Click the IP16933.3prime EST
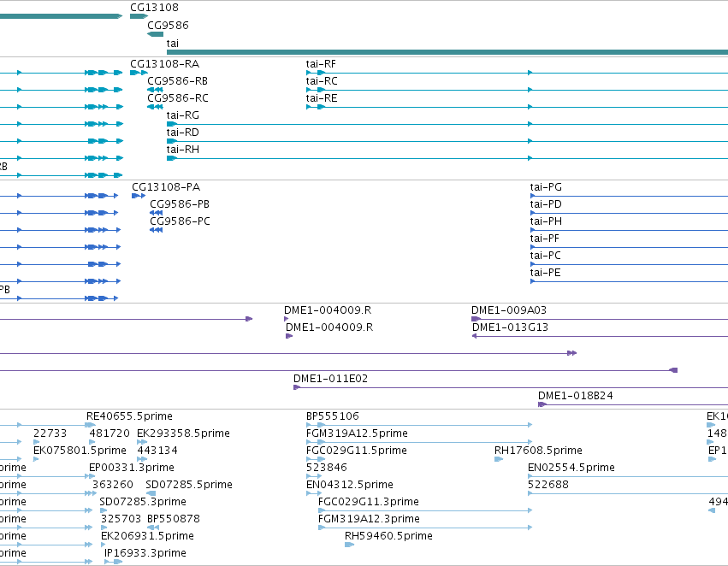728x566 pixels. pyautogui.click(x=145, y=553)
